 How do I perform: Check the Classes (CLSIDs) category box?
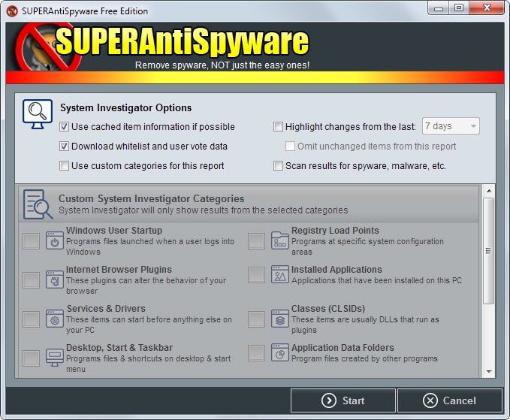[256, 319]
